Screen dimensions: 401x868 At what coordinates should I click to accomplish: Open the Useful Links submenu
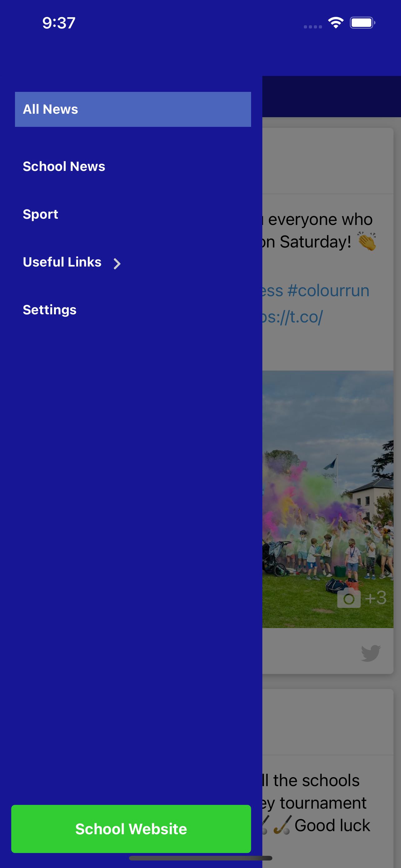coord(62,262)
